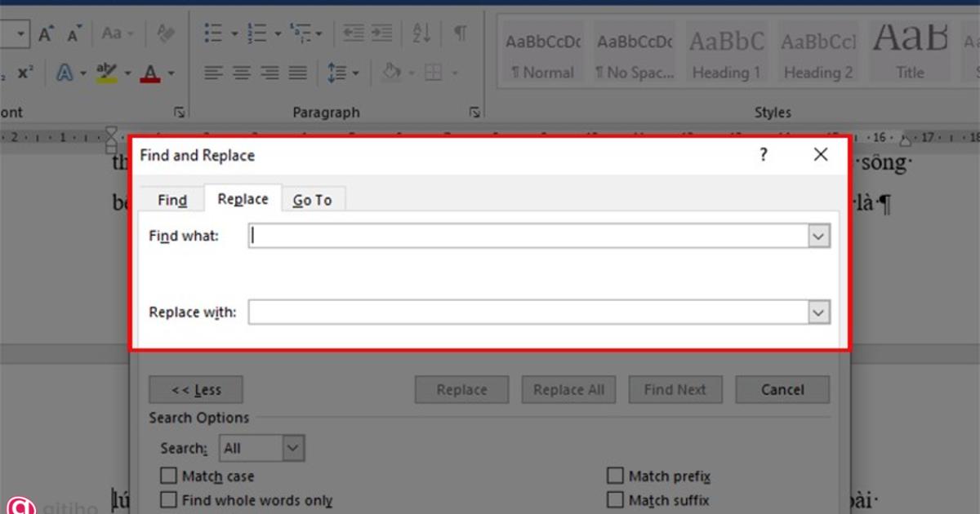Select the Replace tab
The image size is (980, 514).
click(x=243, y=198)
